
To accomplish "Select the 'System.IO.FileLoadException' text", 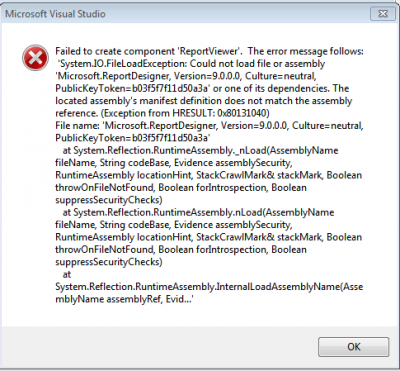I will pos(124,64).
